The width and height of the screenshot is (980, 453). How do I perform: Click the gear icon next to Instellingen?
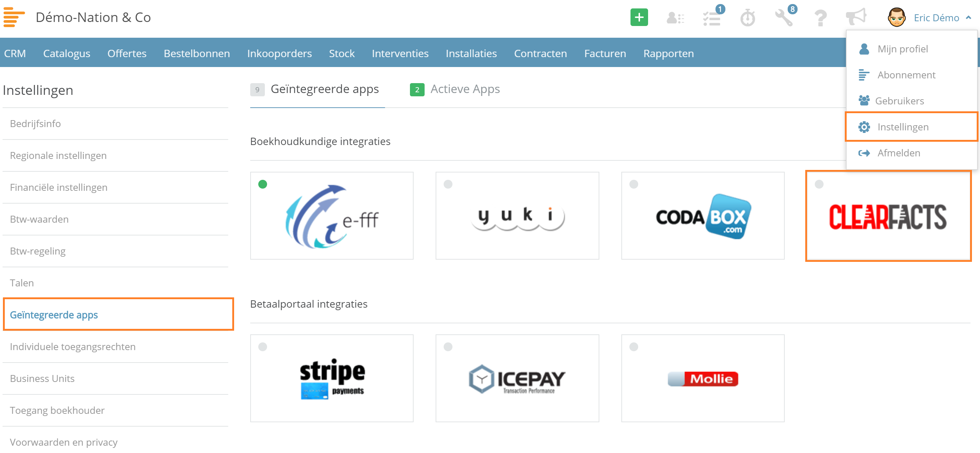tap(864, 127)
